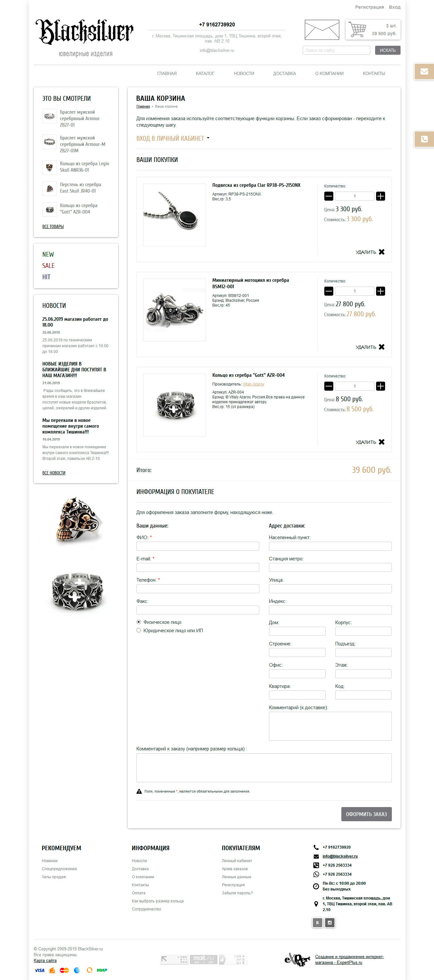Remove Gott AZR-004 ring from cart
The width and height of the screenshot is (434, 980).
pos(370,442)
